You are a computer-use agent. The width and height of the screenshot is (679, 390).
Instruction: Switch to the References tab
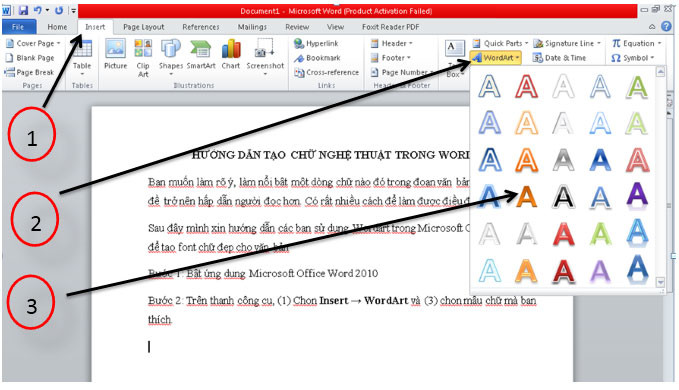tap(201, 27)
